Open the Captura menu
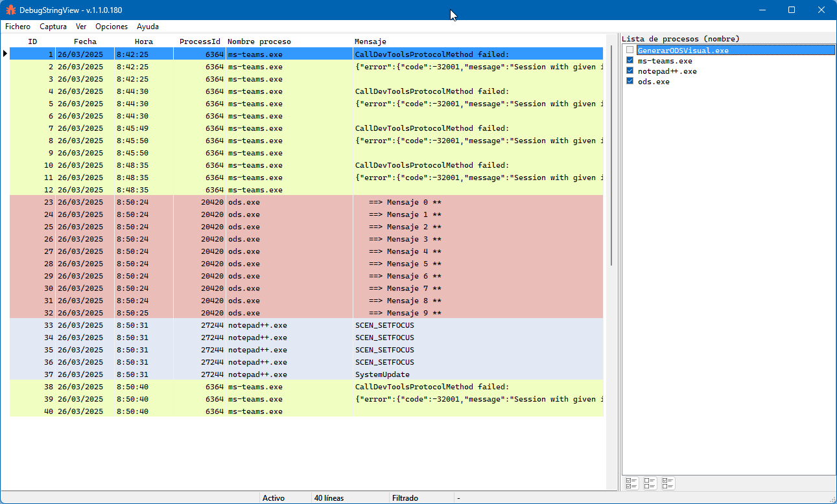The width and height of the screenshot is (837, 504). [x=53, y=27]
